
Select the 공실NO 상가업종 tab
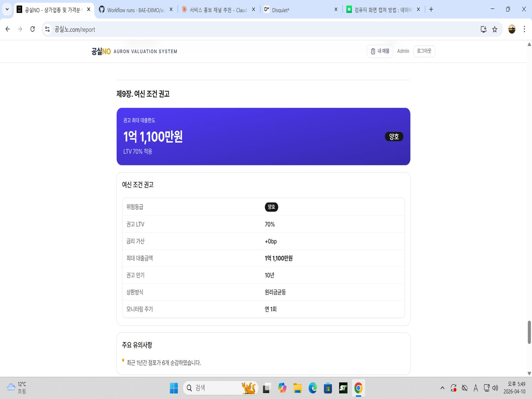click(53, 9)
